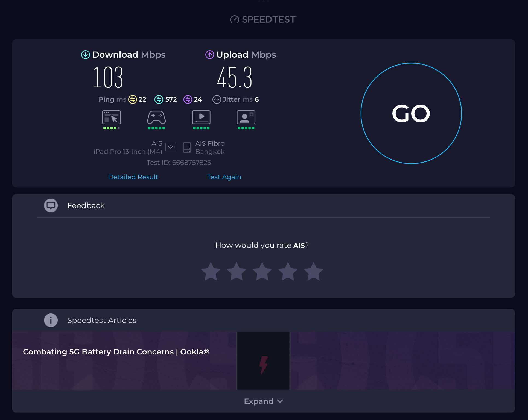Start a new test with GO button
528x420 pixels.
tap(411, 113)
